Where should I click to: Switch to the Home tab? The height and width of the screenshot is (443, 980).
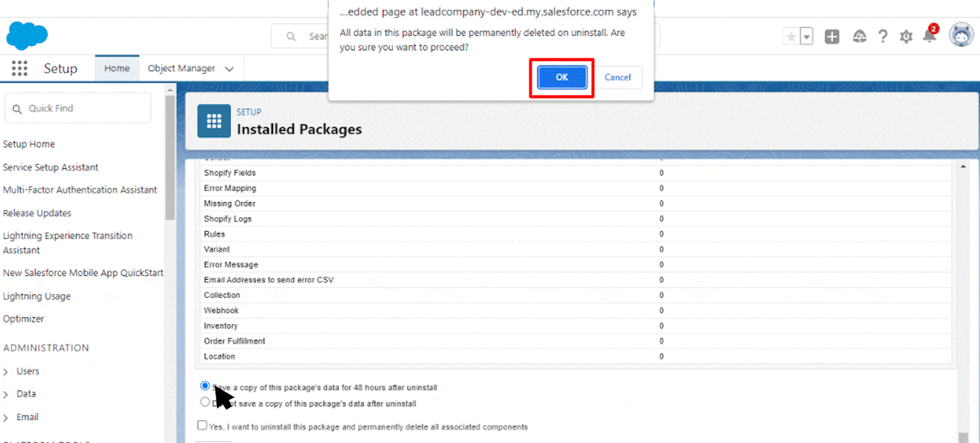click(x=117, y=68)
